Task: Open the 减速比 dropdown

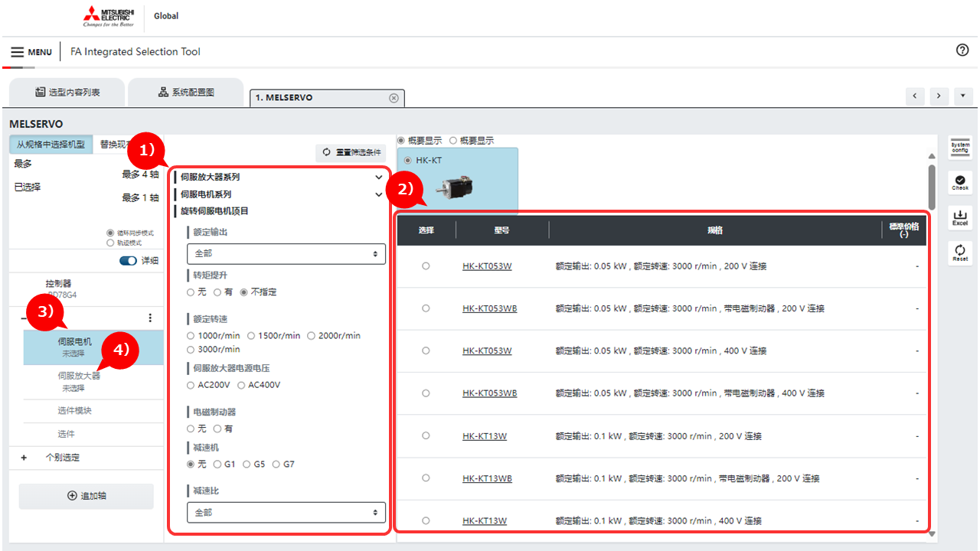Action: pos(286,512)
